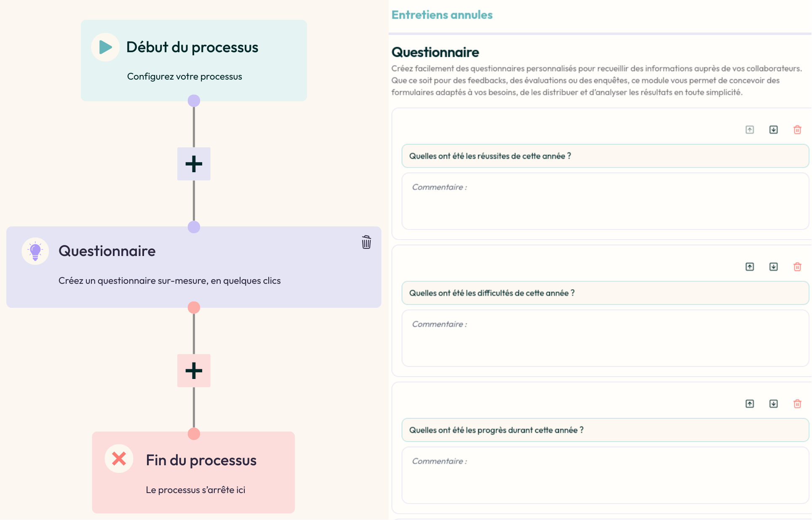Image resolution: width=812 pixels, height=520 pixels.
Task: Add a step before Fin du processus
Action: coord(193,371)
